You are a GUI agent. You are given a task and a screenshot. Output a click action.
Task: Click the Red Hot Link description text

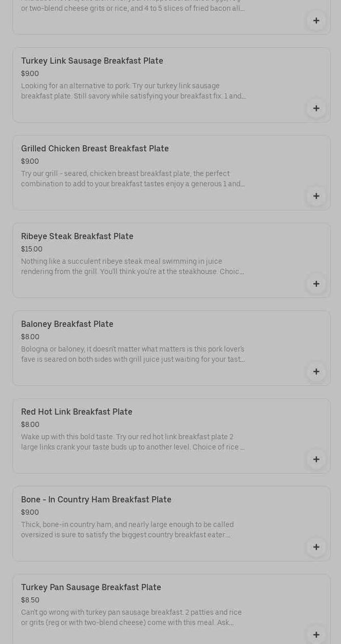pos(133,442)
